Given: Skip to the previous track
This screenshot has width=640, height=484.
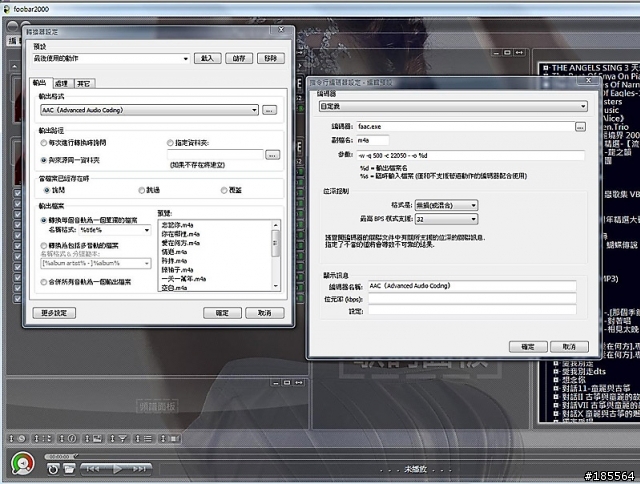Looking at the screenshot, I should point(92,469).
